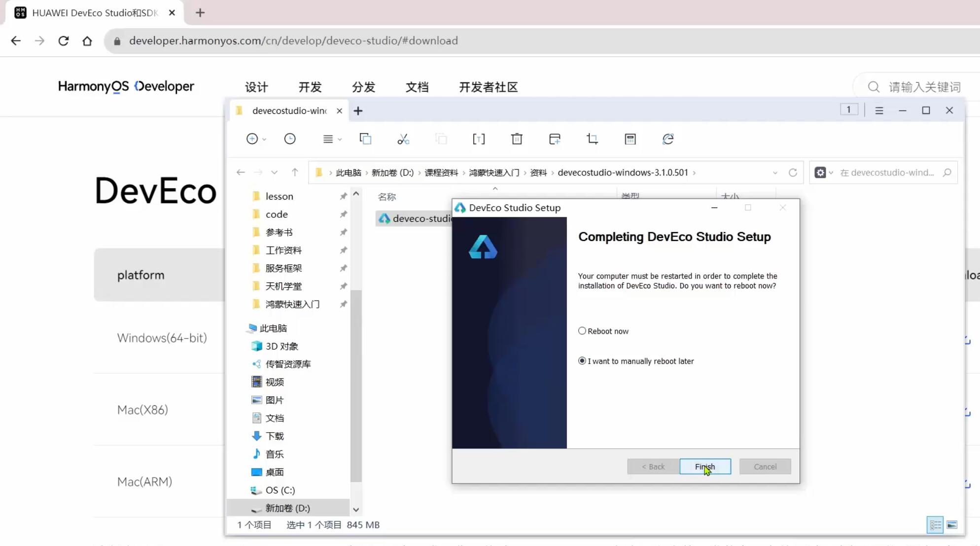
Task: Open the 开发 menu on HarmonyOS site
Action: 310,87
